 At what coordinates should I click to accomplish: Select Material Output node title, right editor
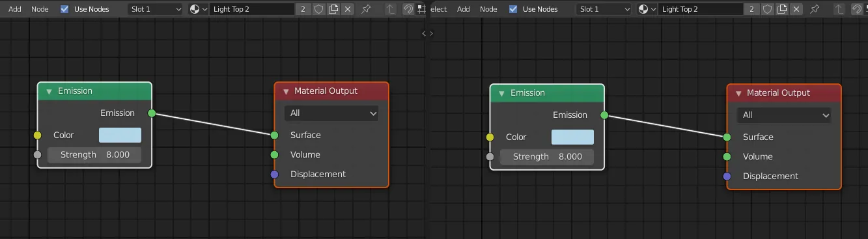point(778,93)
